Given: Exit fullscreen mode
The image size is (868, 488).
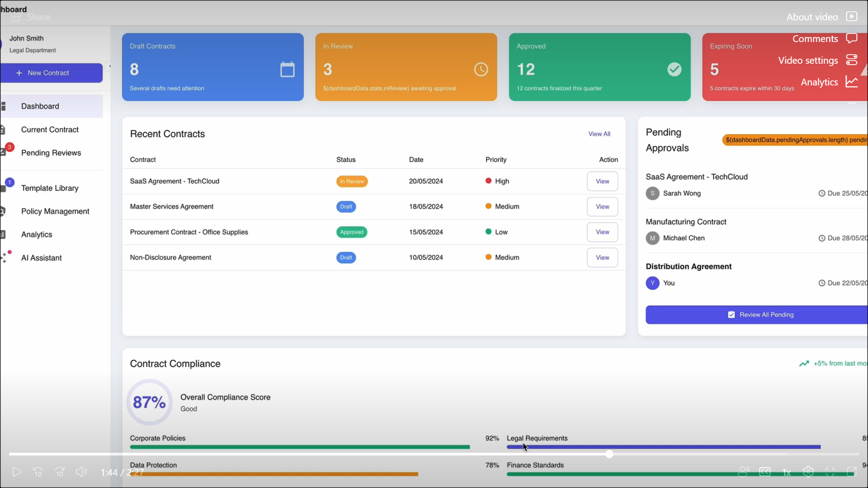Looking at the screenshot, I should pos(830,472).
